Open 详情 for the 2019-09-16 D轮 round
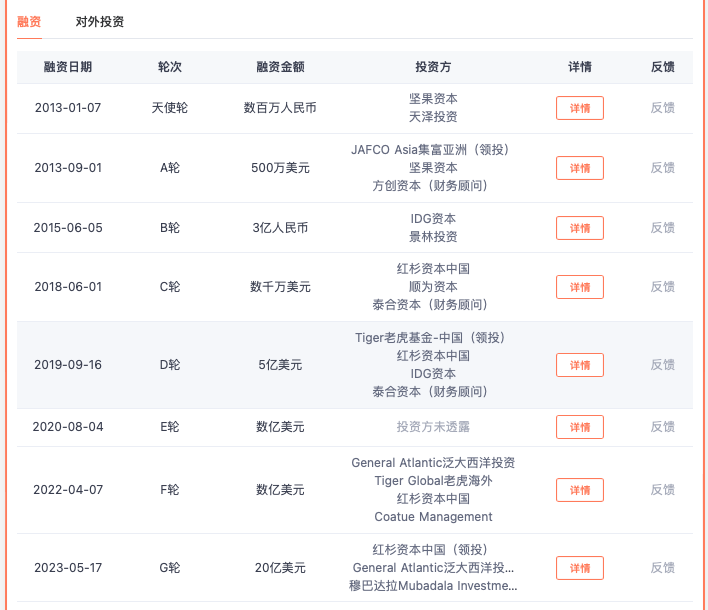708x610 pixels. click(x=579, y=365)
